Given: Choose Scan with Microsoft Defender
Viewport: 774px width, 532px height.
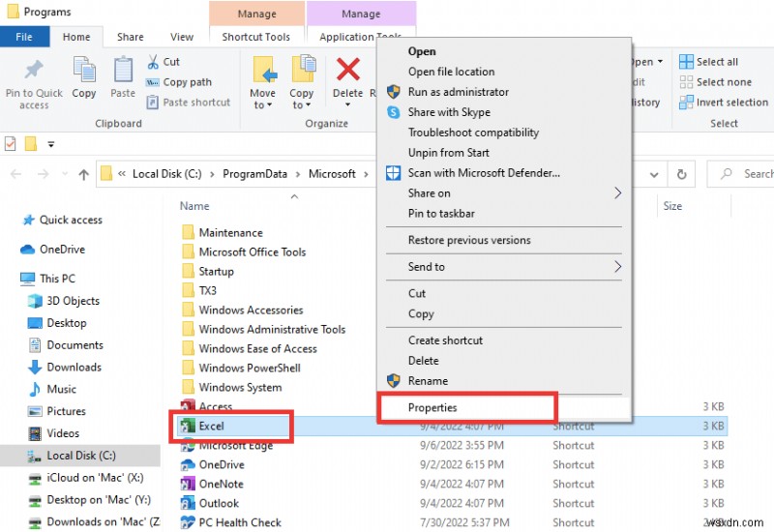Looking at the screenshot, I should click(484, 173).
